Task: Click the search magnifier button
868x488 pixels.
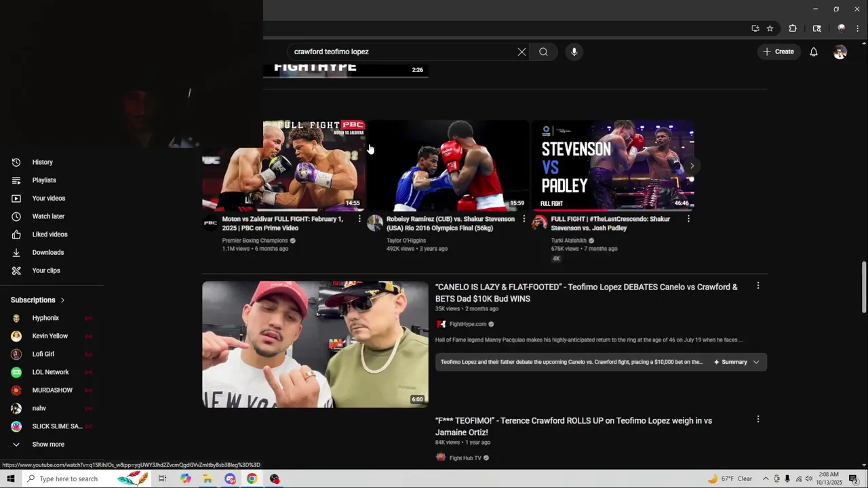Action: 543,52
